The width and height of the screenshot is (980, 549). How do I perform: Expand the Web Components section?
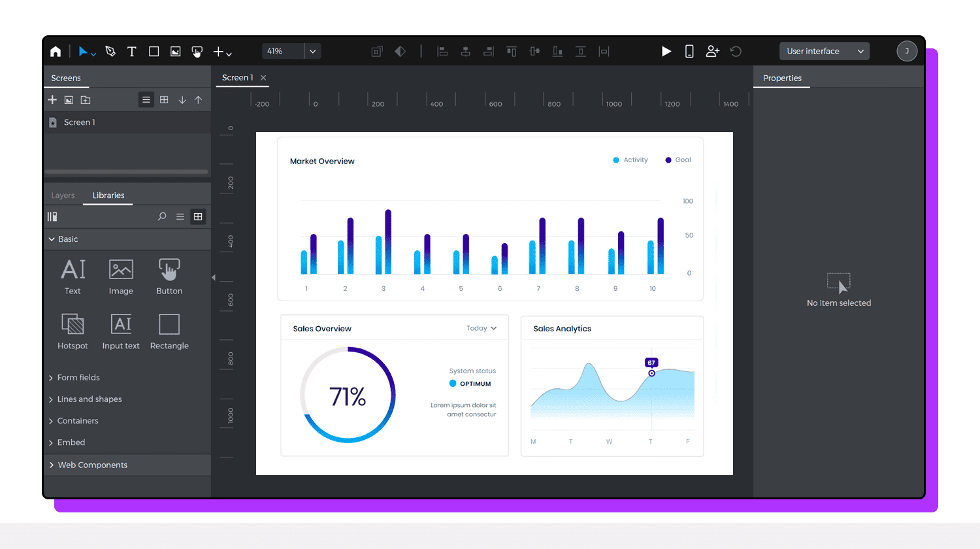pyautogui.click(x=92, y=465)
